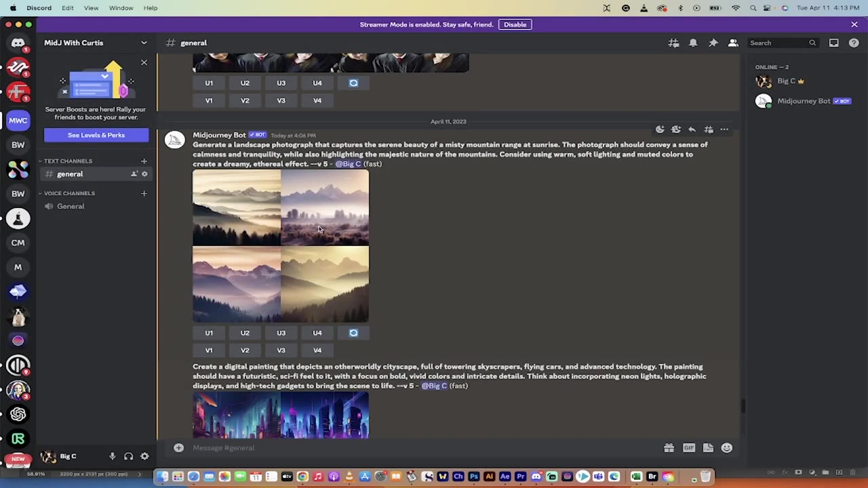Show pinned messages
The image size is (868, 488).
(713, 43)
